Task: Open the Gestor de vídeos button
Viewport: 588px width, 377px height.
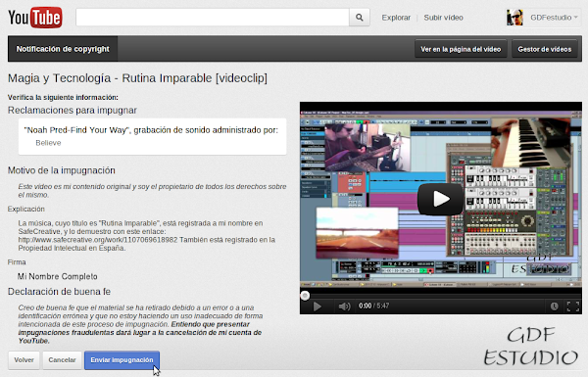Action: tap(545, 49)
